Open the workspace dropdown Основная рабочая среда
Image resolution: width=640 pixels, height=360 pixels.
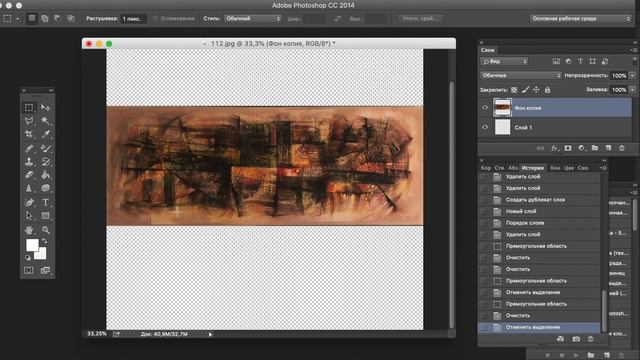click(x=580, y=18)
